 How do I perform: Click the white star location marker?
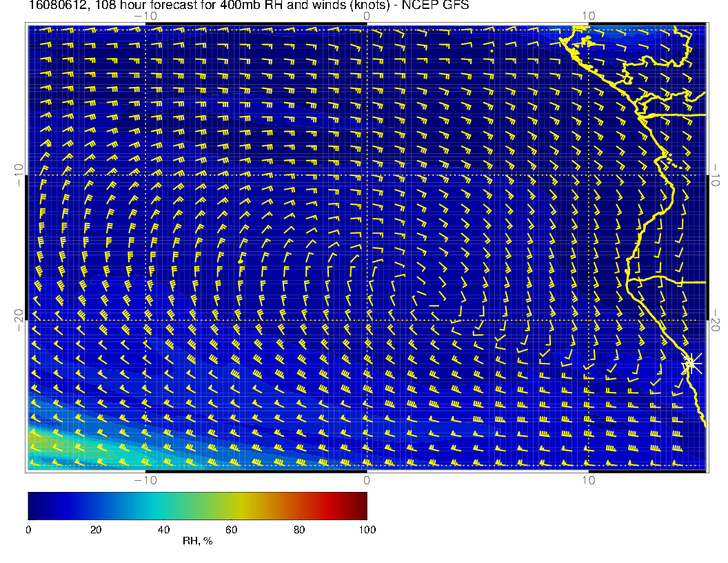(x=691, y=363)
